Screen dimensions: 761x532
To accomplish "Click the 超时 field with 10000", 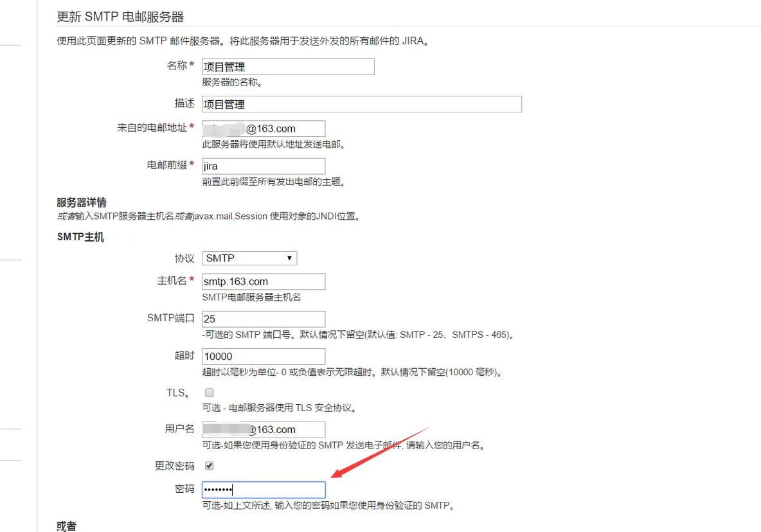I will coord(264,357).
